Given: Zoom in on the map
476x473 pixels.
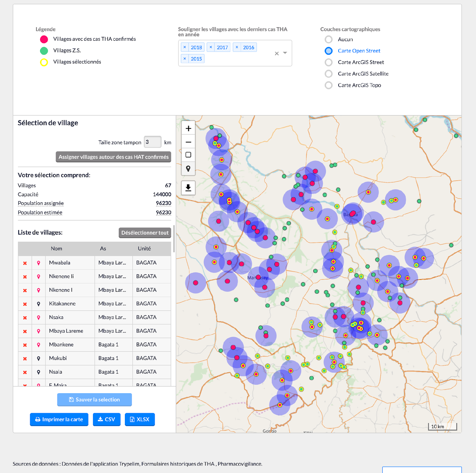Looking at the screenshot, I should 188,128.
